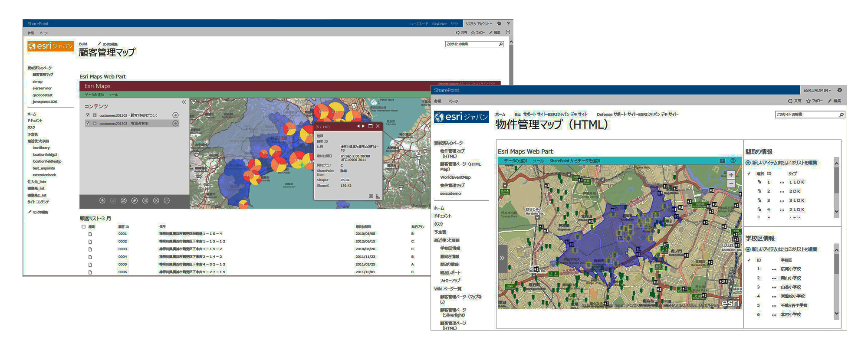Image resolution: width=868 pixels, height=347 pixels.
Task: Open the ESRIJADMIN account dropdown
Action: coord(817,90)
